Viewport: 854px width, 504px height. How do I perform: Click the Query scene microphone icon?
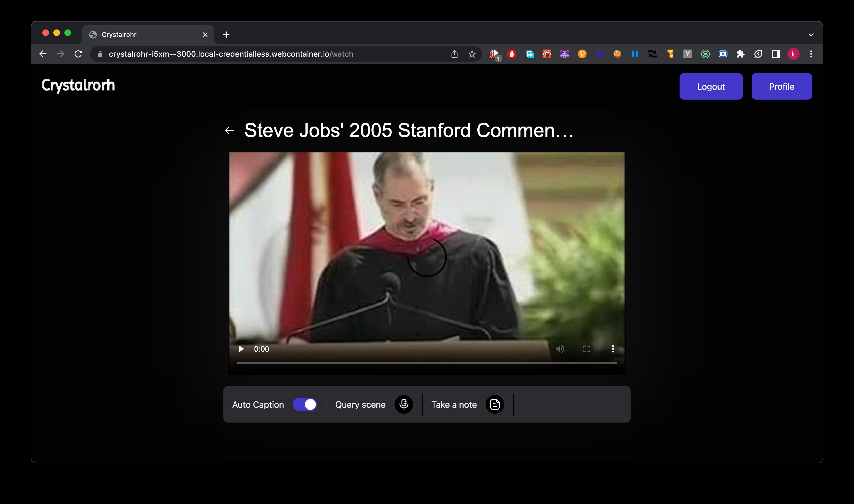point(404,404)
